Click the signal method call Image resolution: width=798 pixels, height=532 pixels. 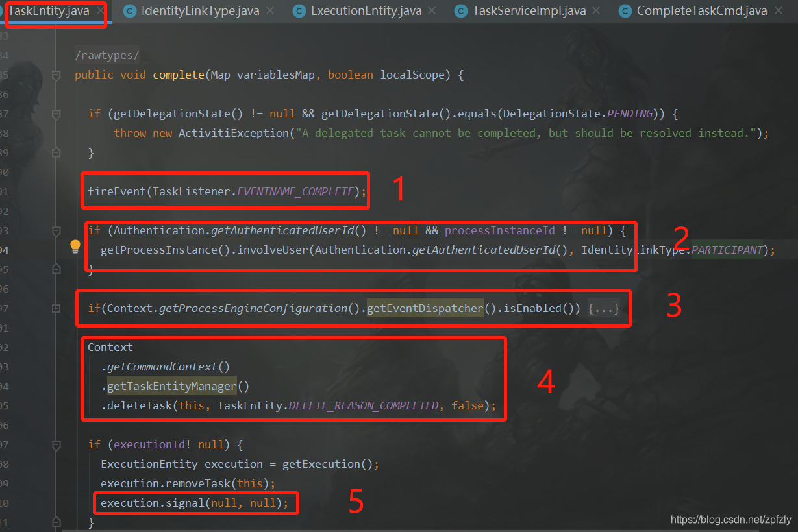[185, 503]
